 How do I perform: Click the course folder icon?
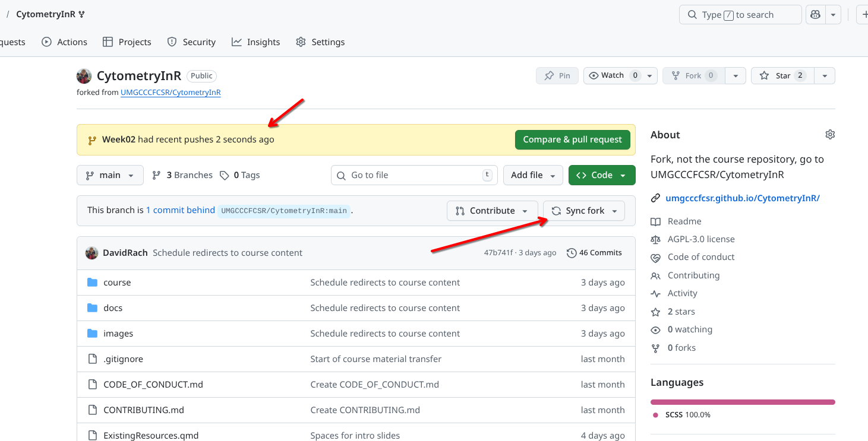tap(92, 283)
